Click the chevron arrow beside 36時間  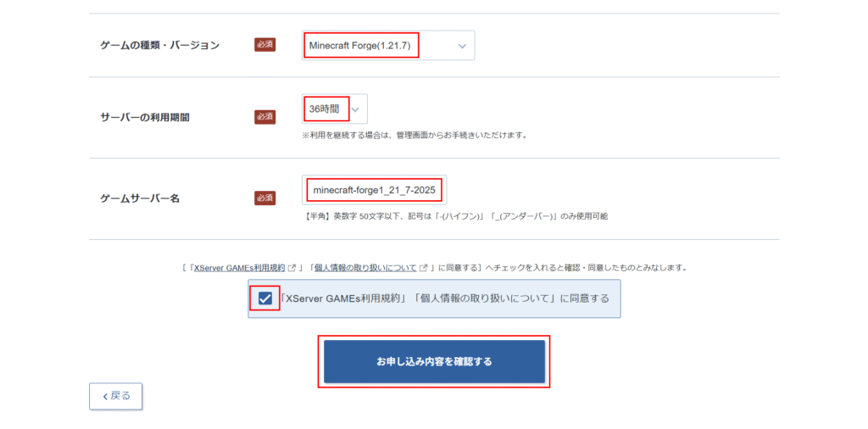(x=355, y=109)
